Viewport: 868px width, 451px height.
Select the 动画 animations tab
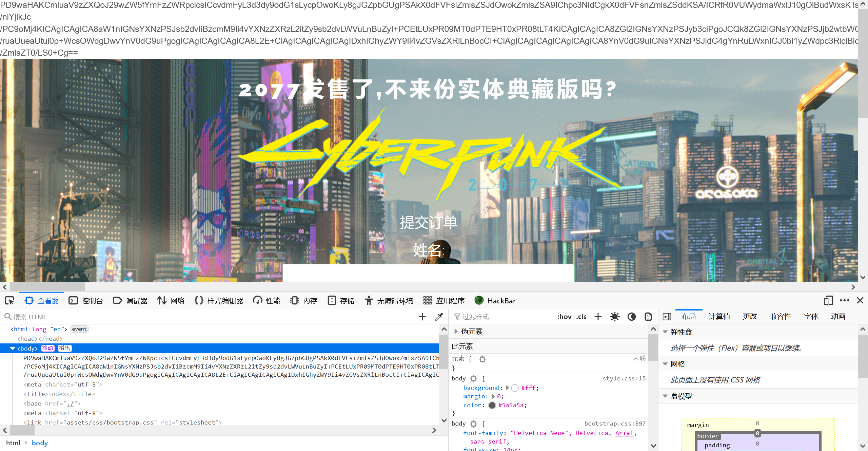pyautogui.click(x=838, y=317)
